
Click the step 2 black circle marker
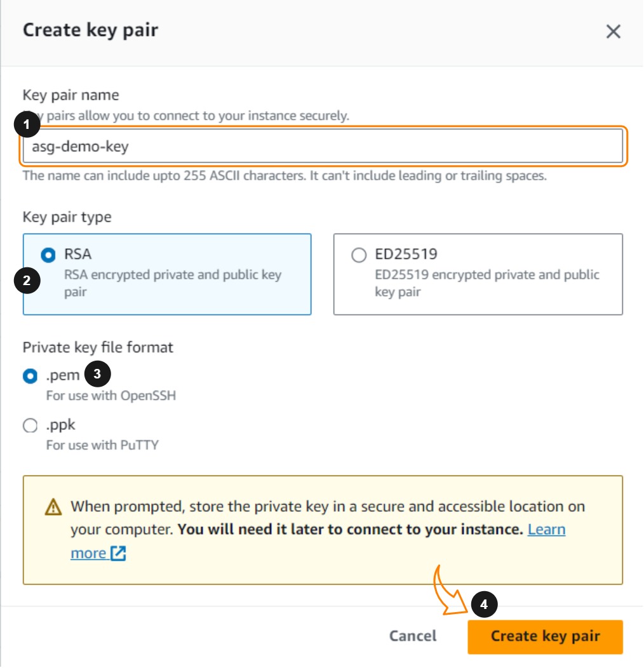pyautogui.click(x=27, y=281)
